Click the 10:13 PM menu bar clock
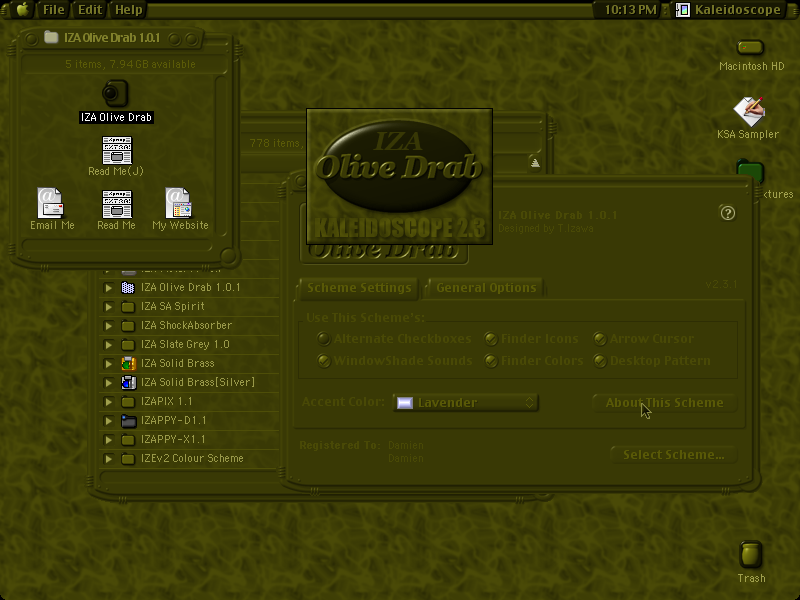Viewport: 800px width, 600px height. tap(631, 10)
